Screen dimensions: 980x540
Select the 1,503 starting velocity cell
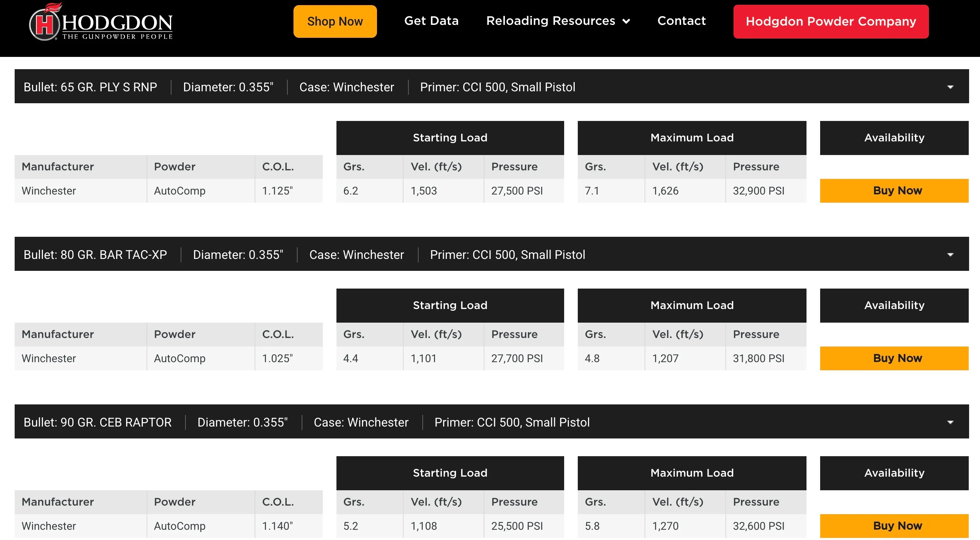443,190
